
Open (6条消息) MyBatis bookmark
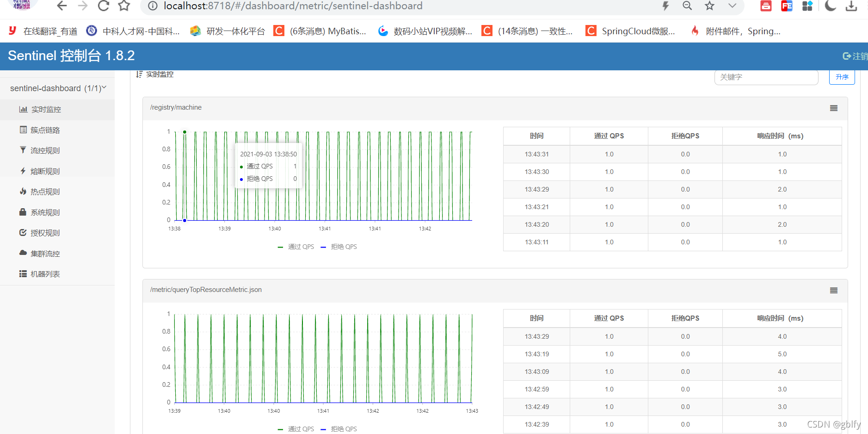[320, 31]
